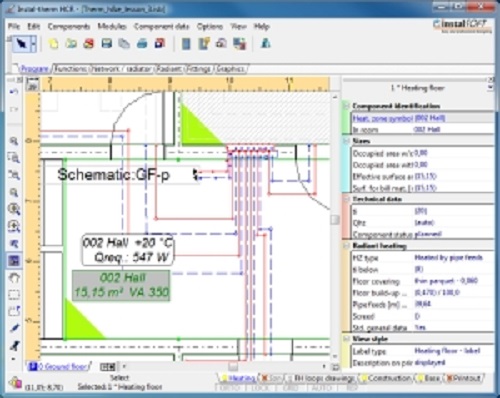Click the 002 Hall 15,15 m² green room label
This screenshot has width=500, height=398.
121,285
